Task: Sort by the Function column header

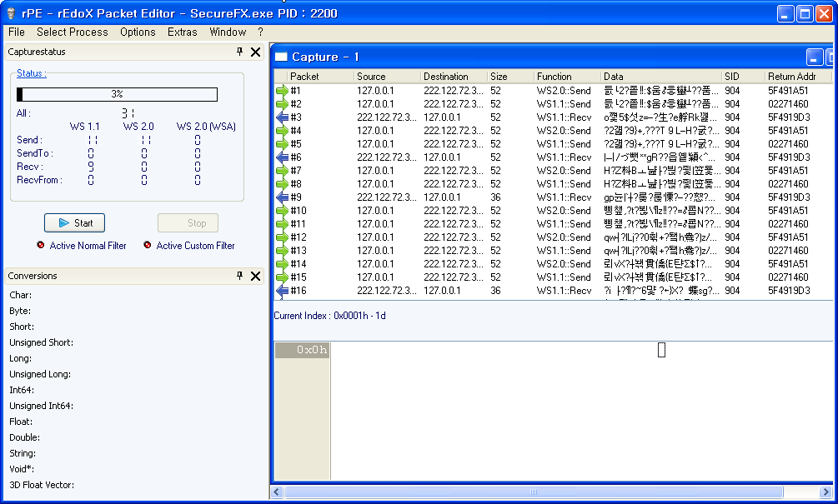Action: pyautogui.click(x=567, y=77)
